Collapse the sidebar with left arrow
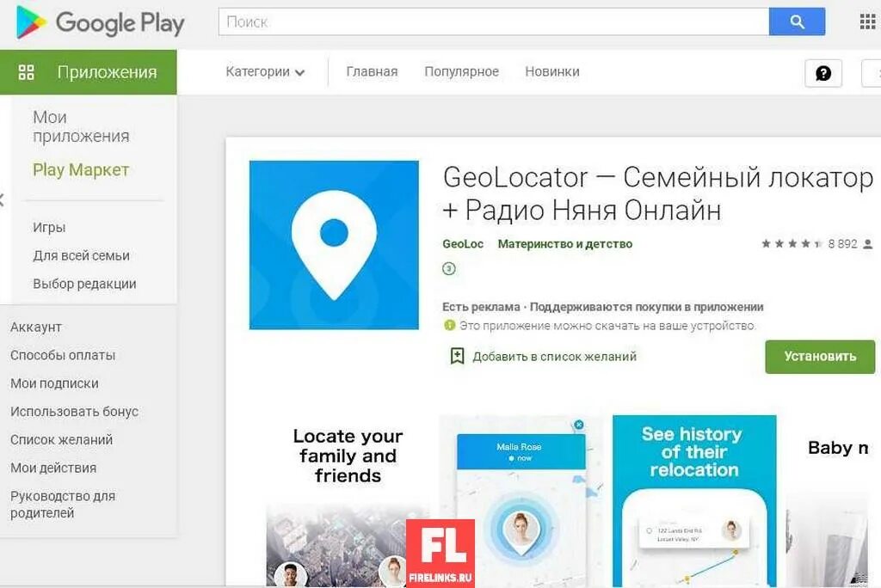881x588 pixels. click(x=3, y=199)
